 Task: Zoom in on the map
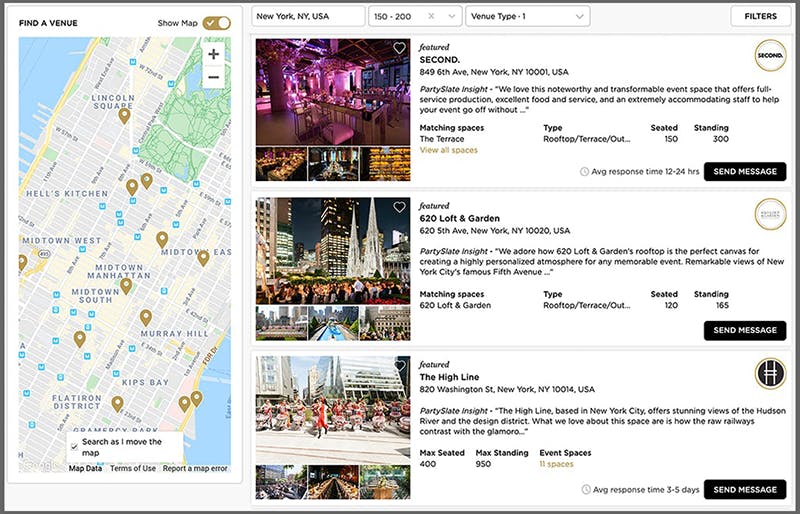coord(214,54)
